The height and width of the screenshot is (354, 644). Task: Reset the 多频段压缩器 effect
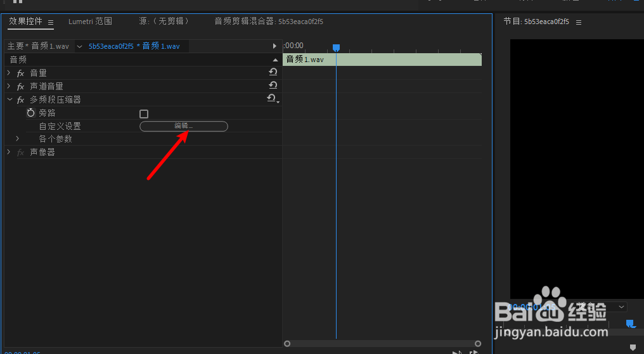tap(272, 98)
